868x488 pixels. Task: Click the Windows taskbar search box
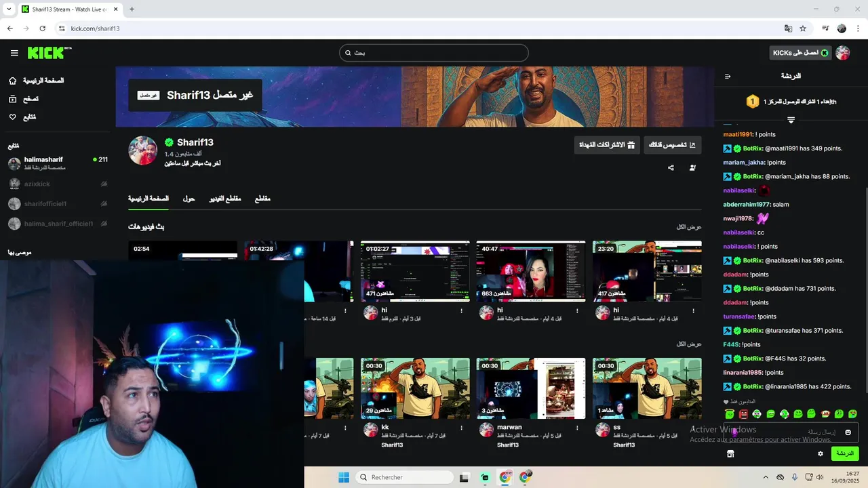[x=405, y=477]
